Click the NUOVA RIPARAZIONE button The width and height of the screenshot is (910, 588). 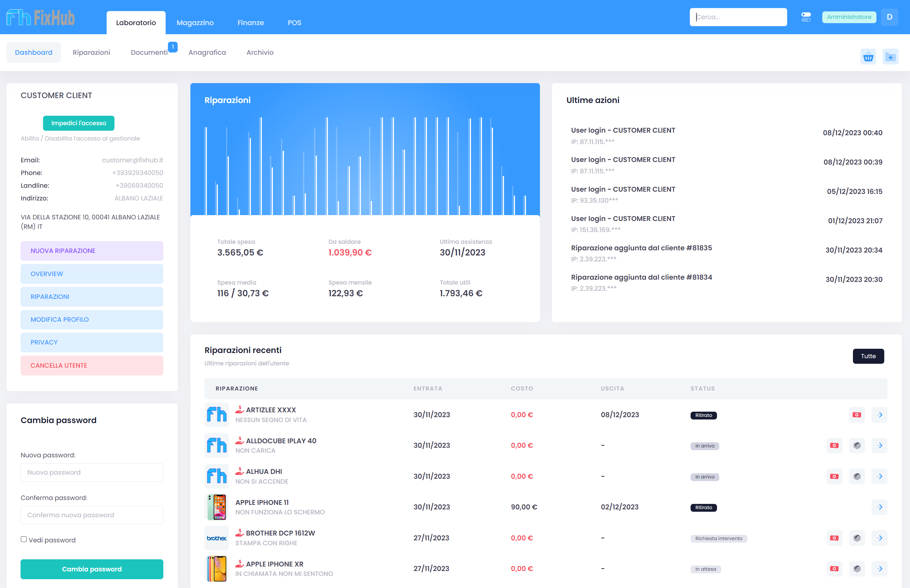(92, 251)
